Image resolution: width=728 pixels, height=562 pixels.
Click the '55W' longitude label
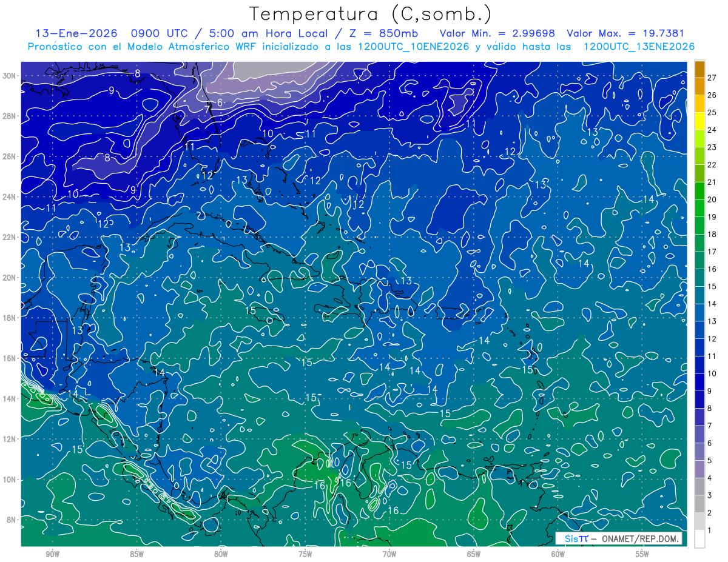[x=642, y=554]
